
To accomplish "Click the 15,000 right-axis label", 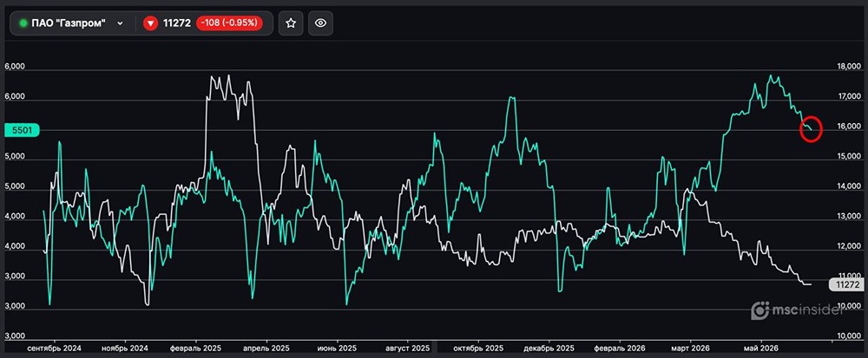I will (847, 156).
